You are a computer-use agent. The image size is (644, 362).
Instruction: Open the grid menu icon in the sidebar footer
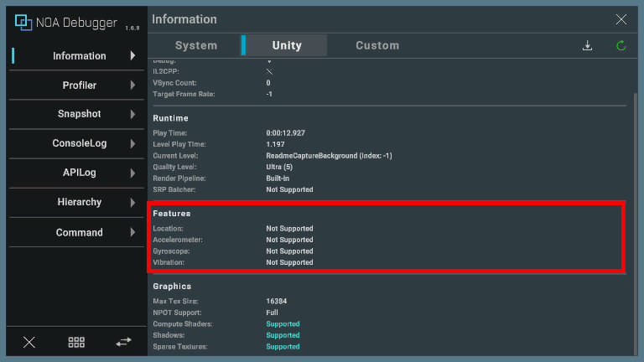coord(76,342)
